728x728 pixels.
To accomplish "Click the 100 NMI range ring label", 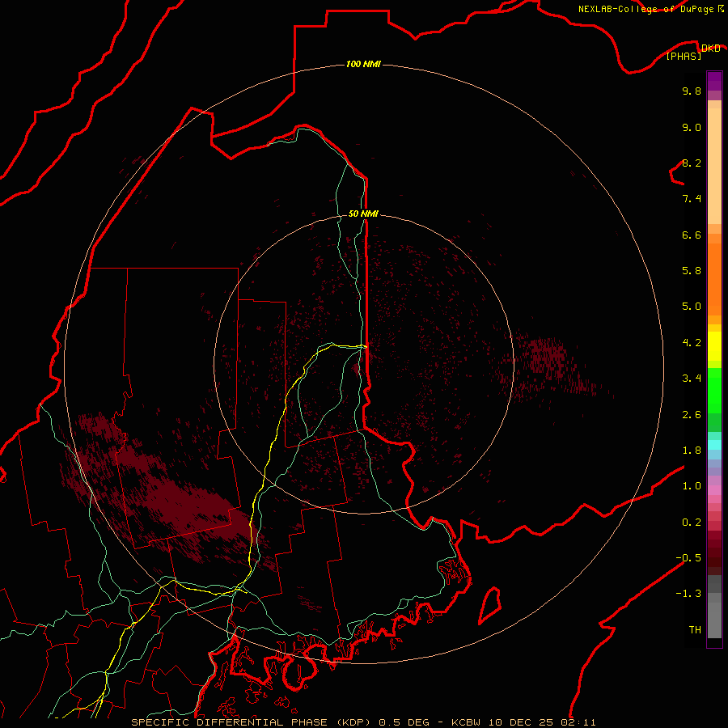I will click(363, 64).
